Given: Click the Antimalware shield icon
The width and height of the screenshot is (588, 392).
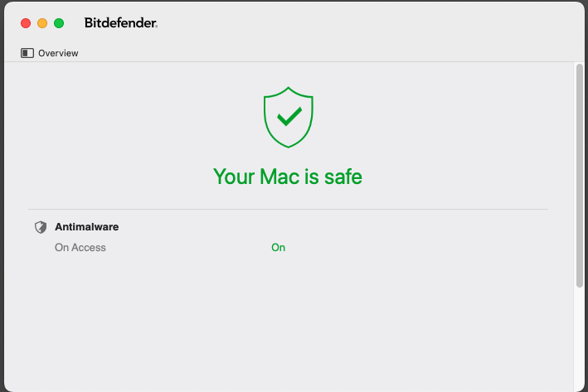Looking at the screenshot, I should (41, 227).
